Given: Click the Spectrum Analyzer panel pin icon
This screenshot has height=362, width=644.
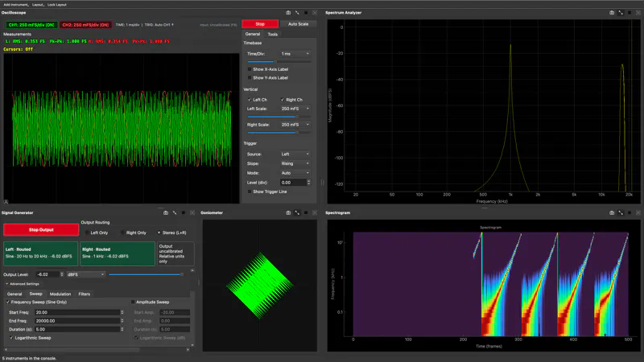Looking at the screenshot, I should [x=621, y=13].
